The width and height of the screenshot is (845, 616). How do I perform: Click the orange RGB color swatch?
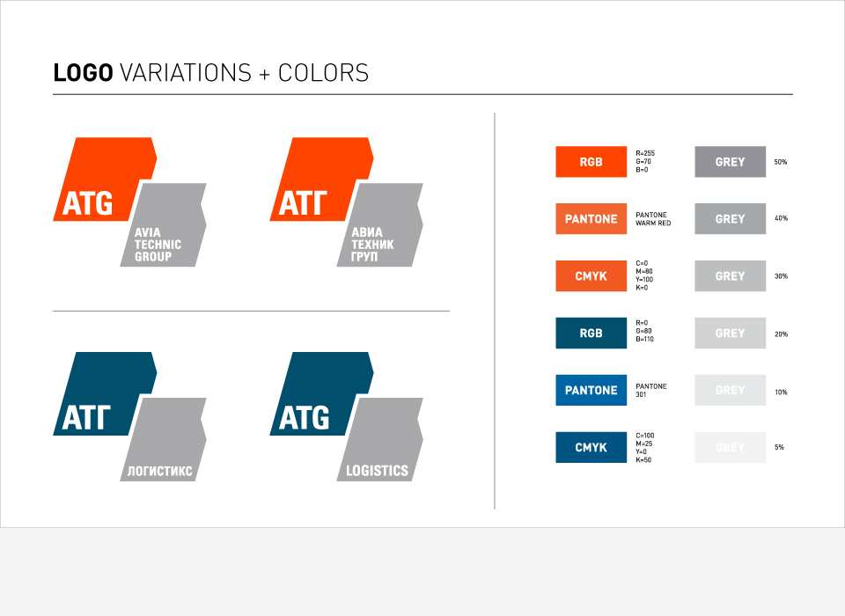pyautogui.click(x=591, y=162)
